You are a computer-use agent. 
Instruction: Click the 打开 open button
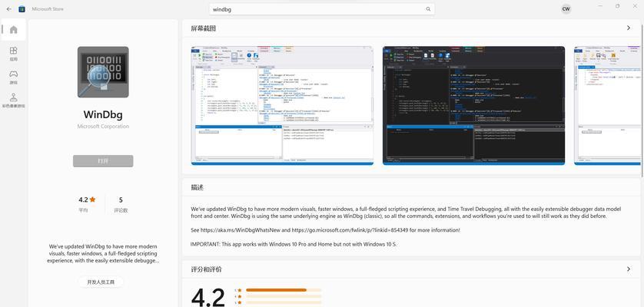(x=103, y=161)
